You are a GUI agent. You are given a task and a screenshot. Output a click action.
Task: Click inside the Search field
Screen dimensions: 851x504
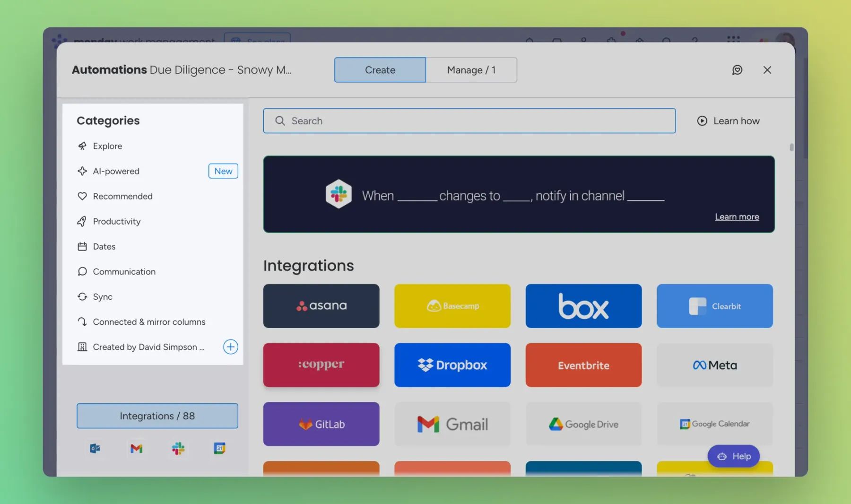469,121
